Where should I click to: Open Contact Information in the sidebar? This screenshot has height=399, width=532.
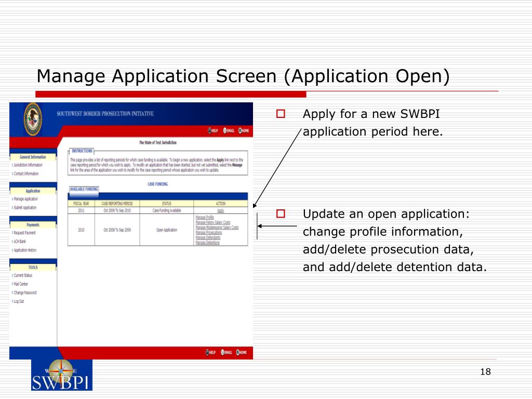pos(26,174)
